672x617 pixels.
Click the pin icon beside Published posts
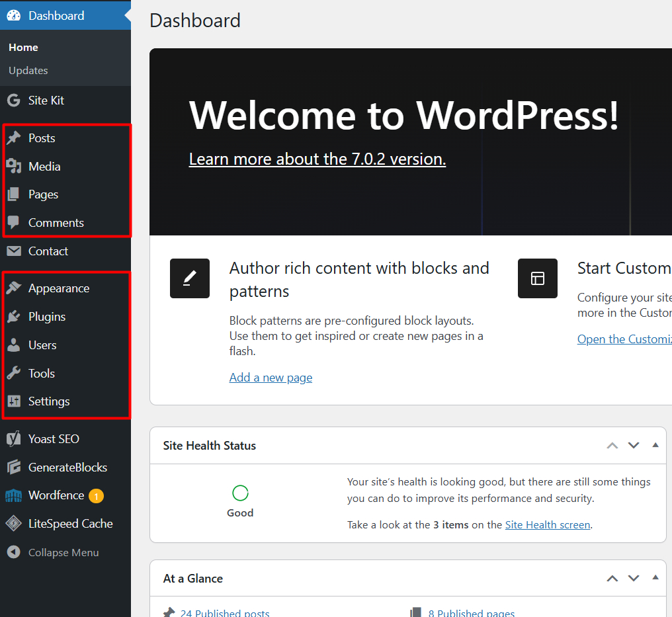[169, 612]
